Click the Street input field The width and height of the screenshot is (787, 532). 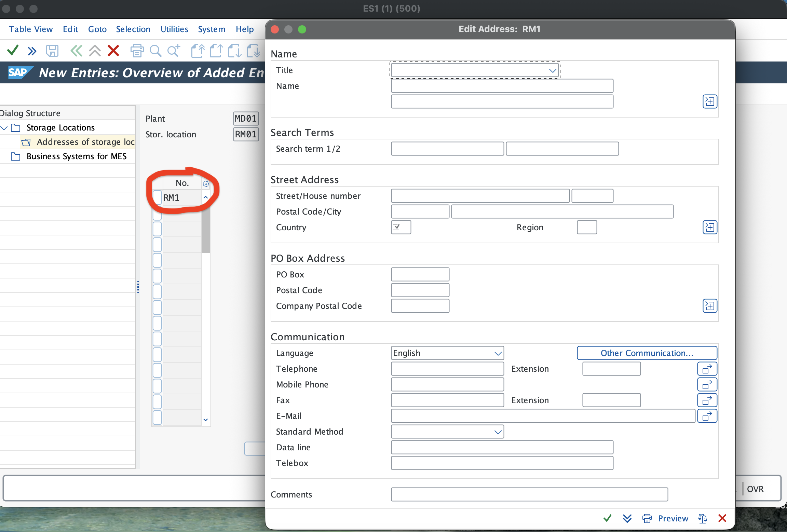pos(480,196)
